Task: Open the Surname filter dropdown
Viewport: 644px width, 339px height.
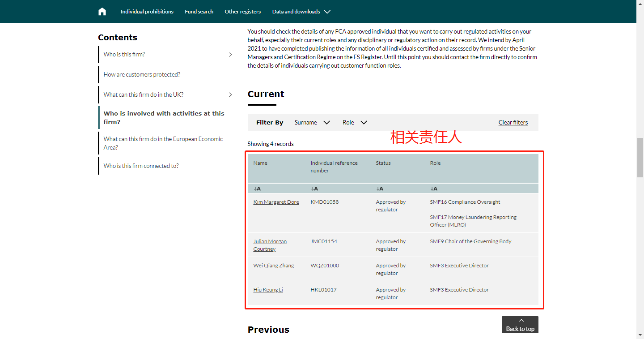Action: 312,123
